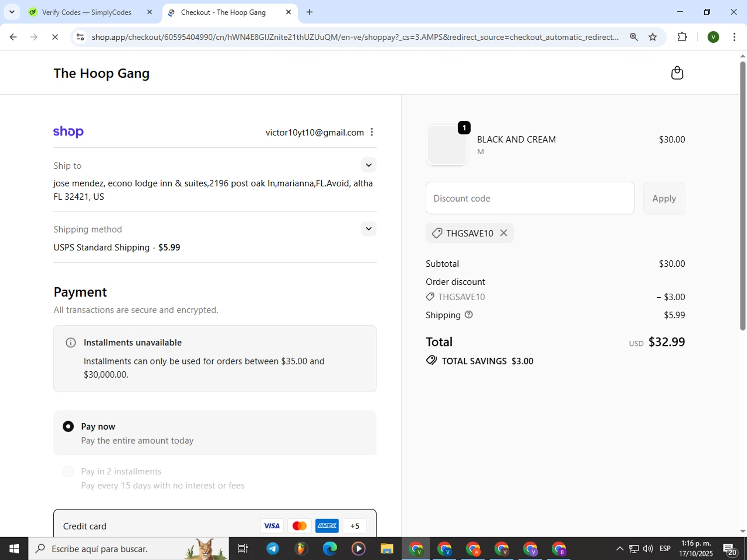Switch to Checkout - The Hoop Gang tab
The height and width of the screenshot is (560, 747).
(x=223, y=12)
